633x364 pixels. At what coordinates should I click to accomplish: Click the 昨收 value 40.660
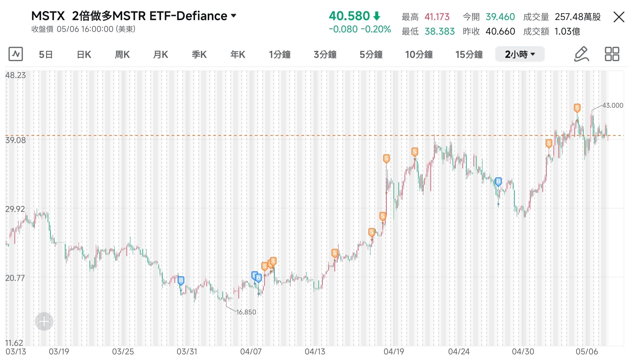[500, 31]
